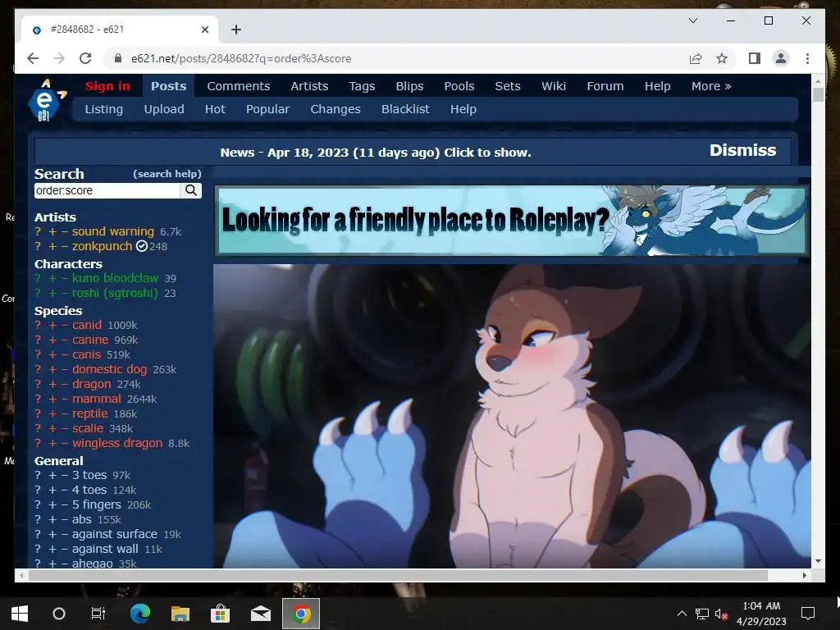Screen dimensions: 840x630
Task: Open the taskbar clock and date
Action: pos(760,614)
